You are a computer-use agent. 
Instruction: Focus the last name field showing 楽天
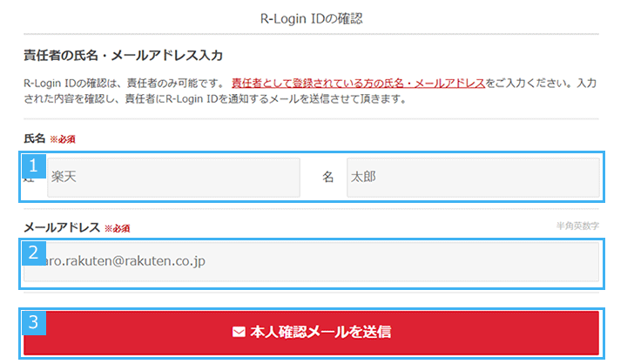(174, 177)
